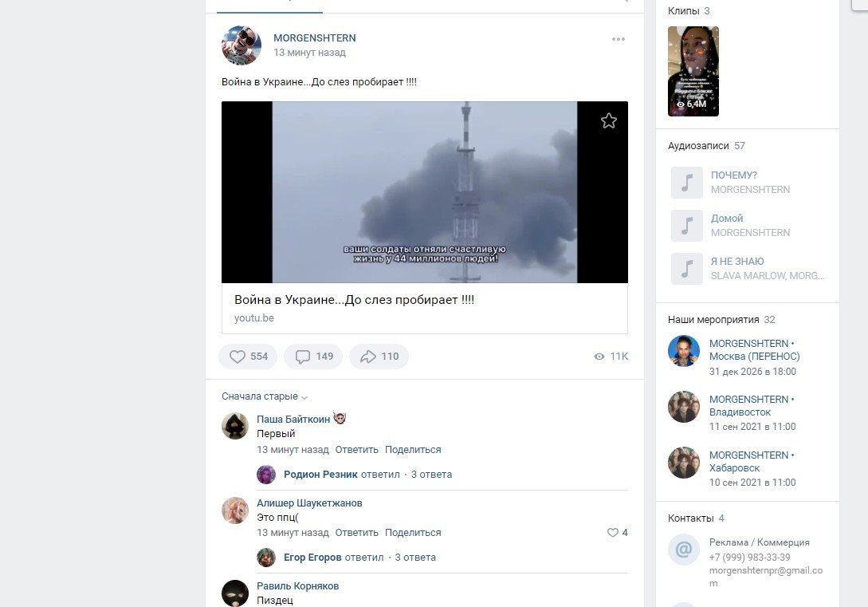Play the Я НЕ ЗНАЮ audio track
The image size is (868, 607).
[686, 269]
